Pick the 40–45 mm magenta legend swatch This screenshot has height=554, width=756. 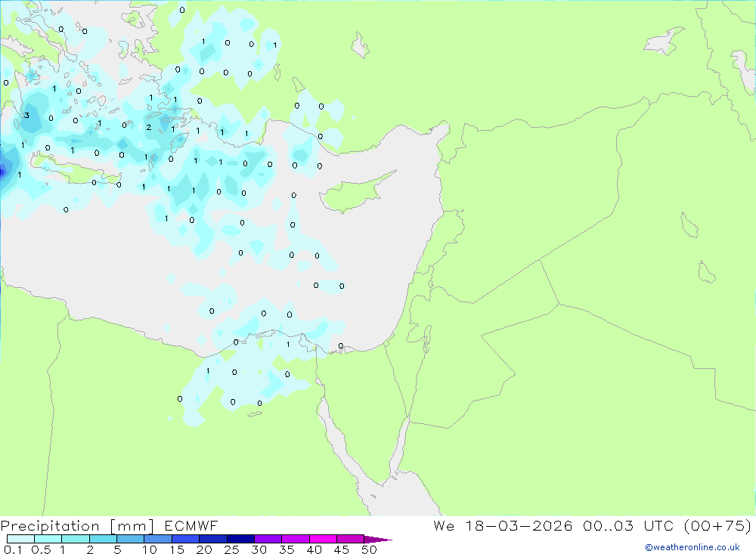tap(323, 539)
